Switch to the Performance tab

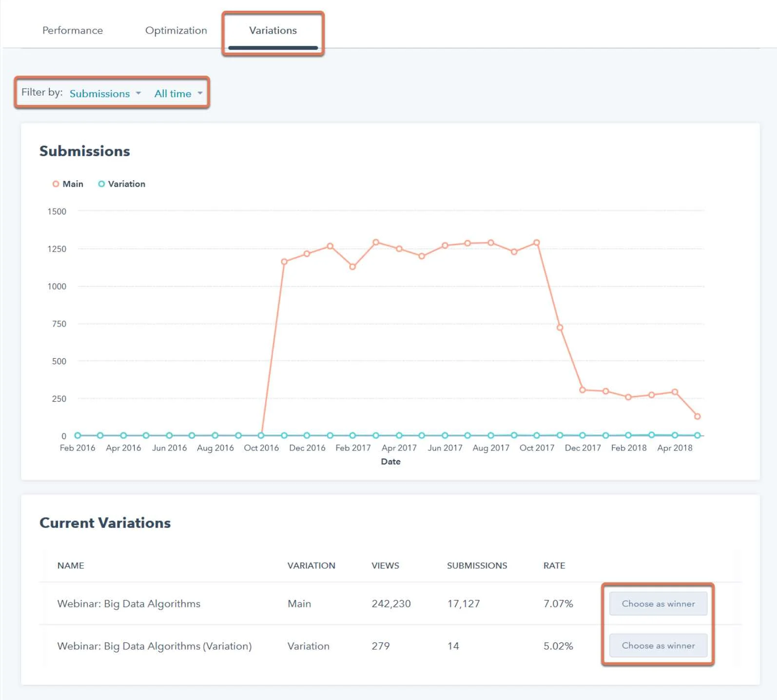point(73,30)
